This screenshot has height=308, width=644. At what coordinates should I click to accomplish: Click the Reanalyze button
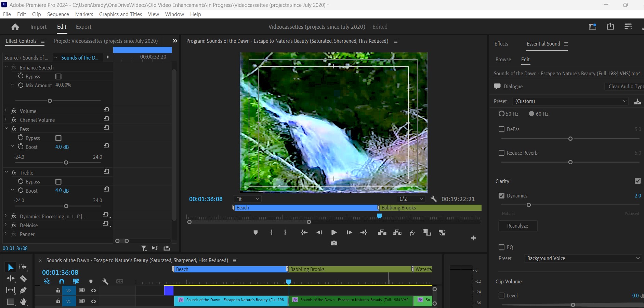(517, 226)
